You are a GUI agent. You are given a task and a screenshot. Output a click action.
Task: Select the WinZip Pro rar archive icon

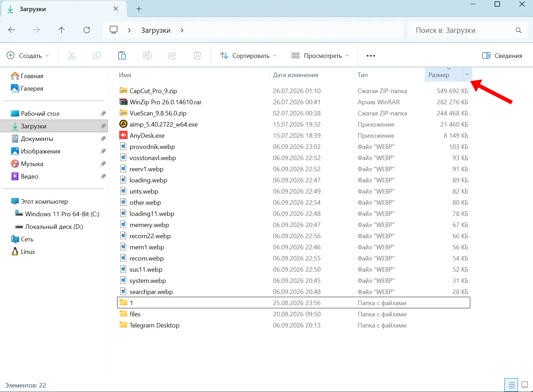click(123, 102)
